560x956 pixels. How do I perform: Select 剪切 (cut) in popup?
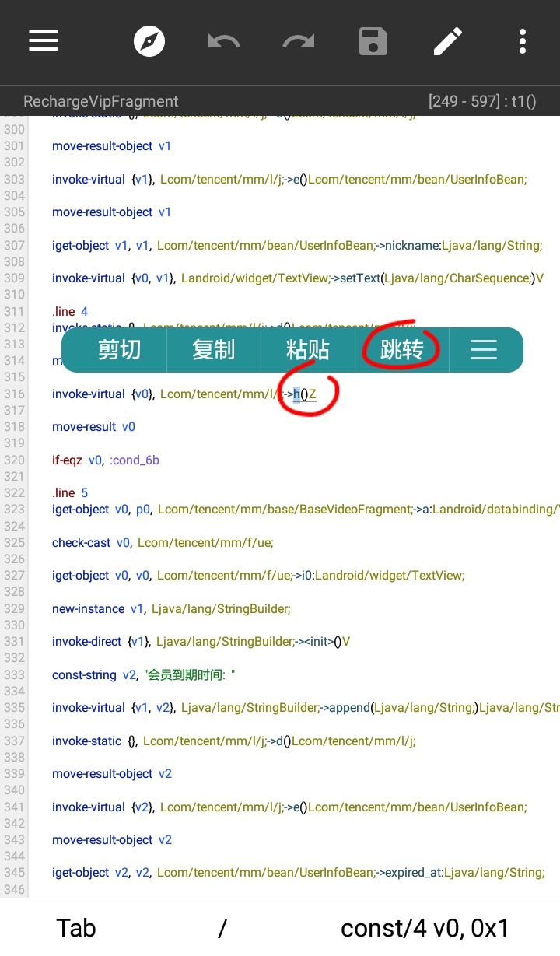coord(119,350)
